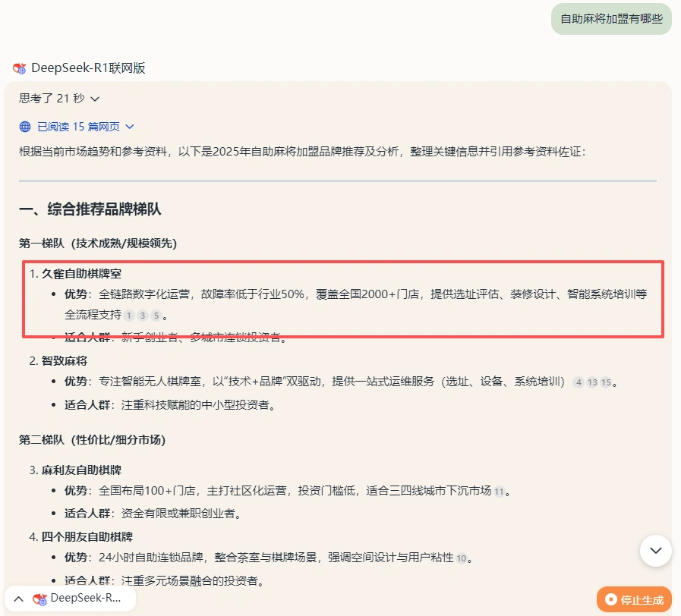The height and width of the screenshot is (616, 681).
Task: Click the globe icon before 已阅读 15 篇网页
Action: point(25,127)
